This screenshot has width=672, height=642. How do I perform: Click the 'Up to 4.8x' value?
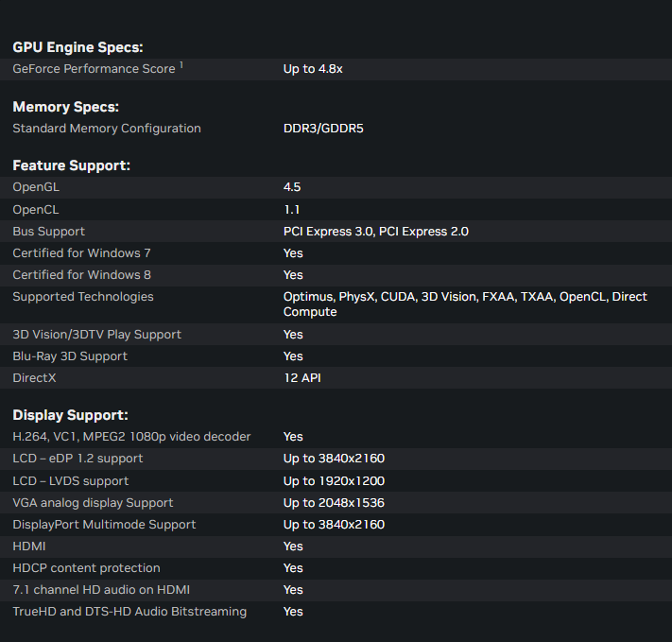coord(313,69)
